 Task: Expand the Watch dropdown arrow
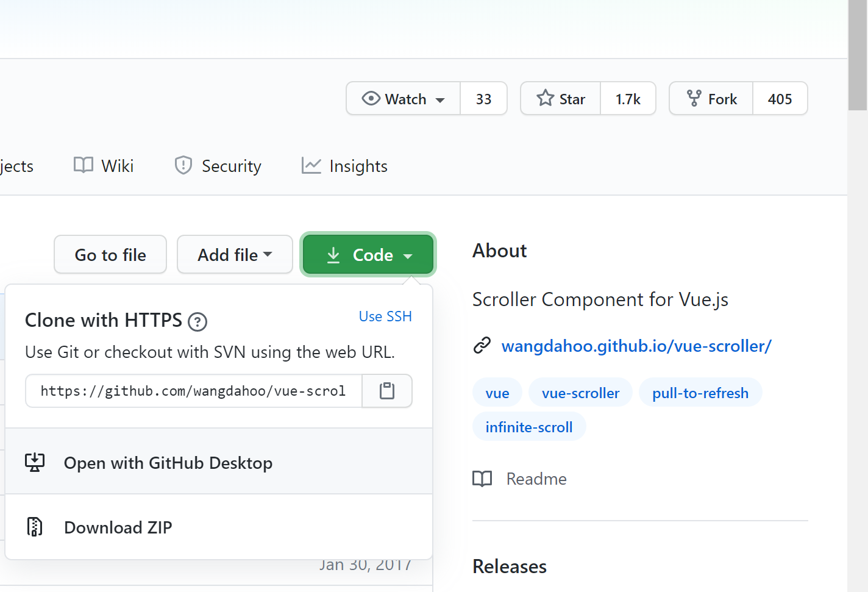tap(440, 100)
